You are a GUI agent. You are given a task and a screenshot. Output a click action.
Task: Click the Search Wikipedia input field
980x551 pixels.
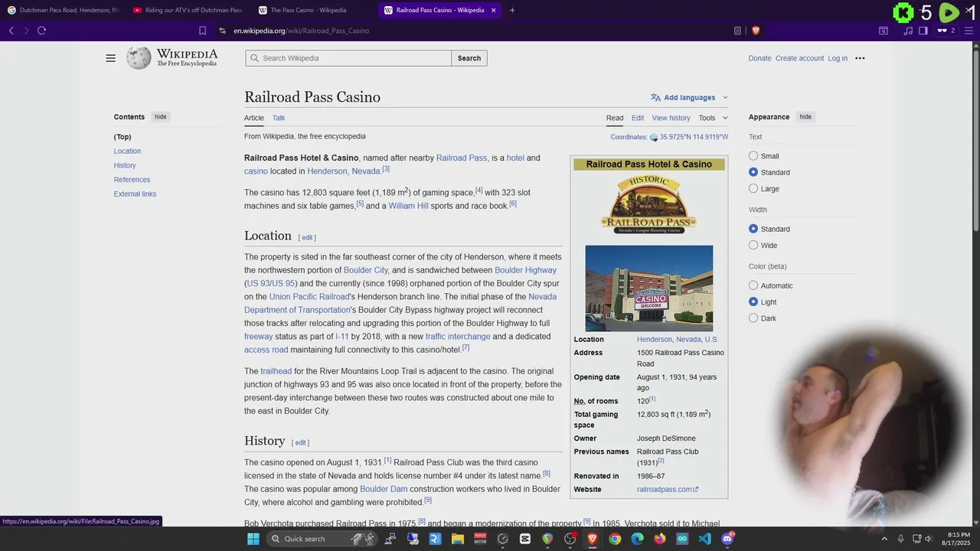pos(348,58)
